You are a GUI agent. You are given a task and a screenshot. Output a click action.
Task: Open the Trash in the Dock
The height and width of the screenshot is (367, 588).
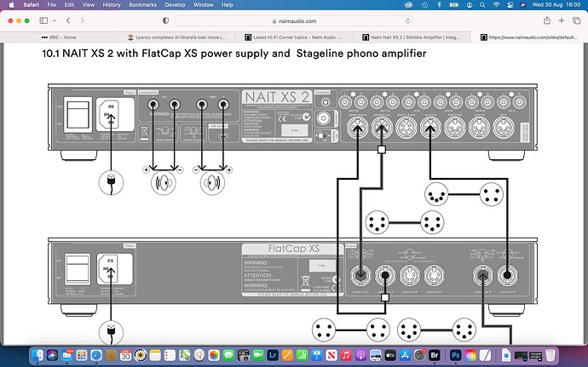[x=551, y=354]
